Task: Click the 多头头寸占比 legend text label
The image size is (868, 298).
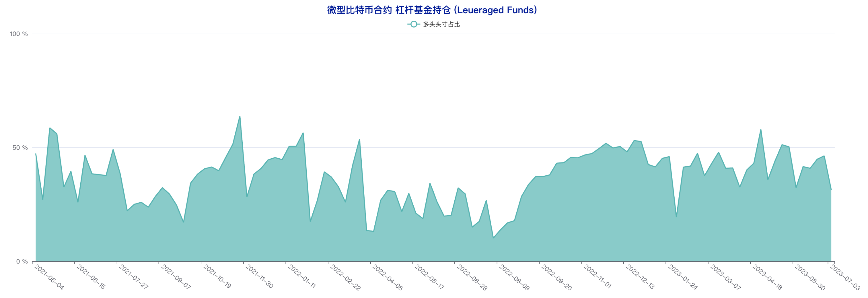Action: tap(441, 24)
